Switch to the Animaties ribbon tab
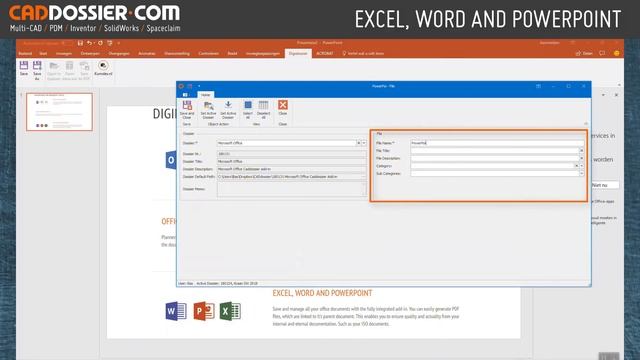 (x=147, y=53)
